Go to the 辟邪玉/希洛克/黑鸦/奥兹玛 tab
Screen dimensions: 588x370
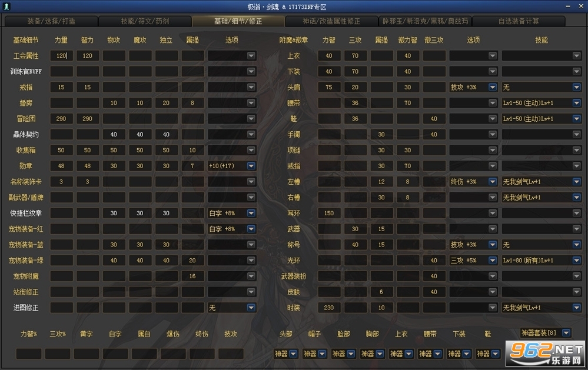(x=425, y=21)
